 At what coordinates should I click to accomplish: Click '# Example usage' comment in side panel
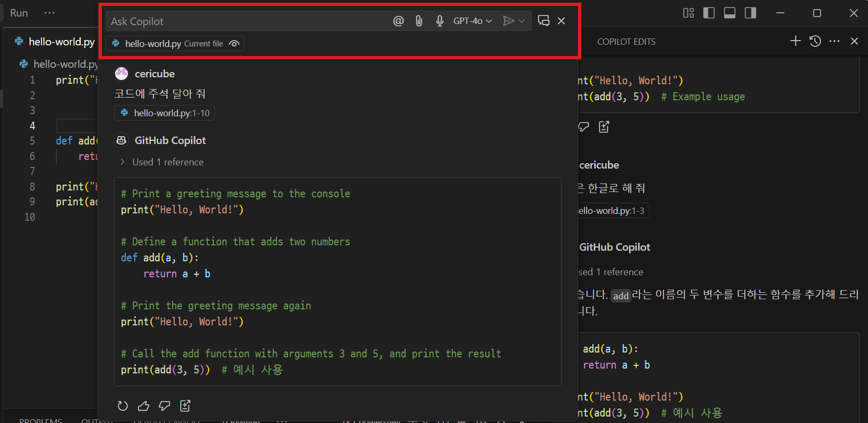(703, 97)
